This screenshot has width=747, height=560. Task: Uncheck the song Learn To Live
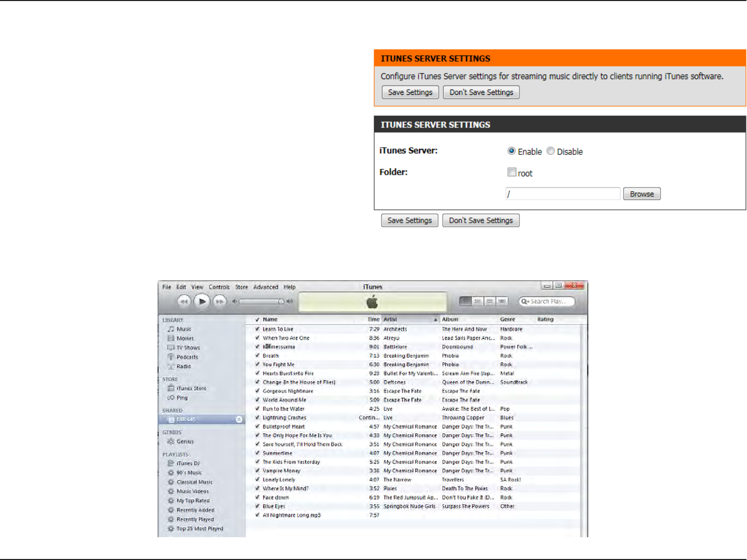pyautogui.click(x=257, y=329)
